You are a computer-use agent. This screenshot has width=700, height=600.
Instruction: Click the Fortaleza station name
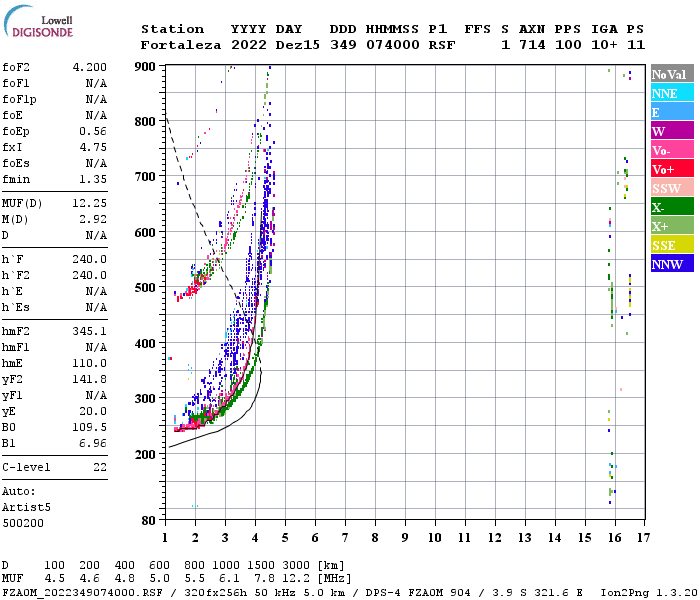(x=181, y=45)
